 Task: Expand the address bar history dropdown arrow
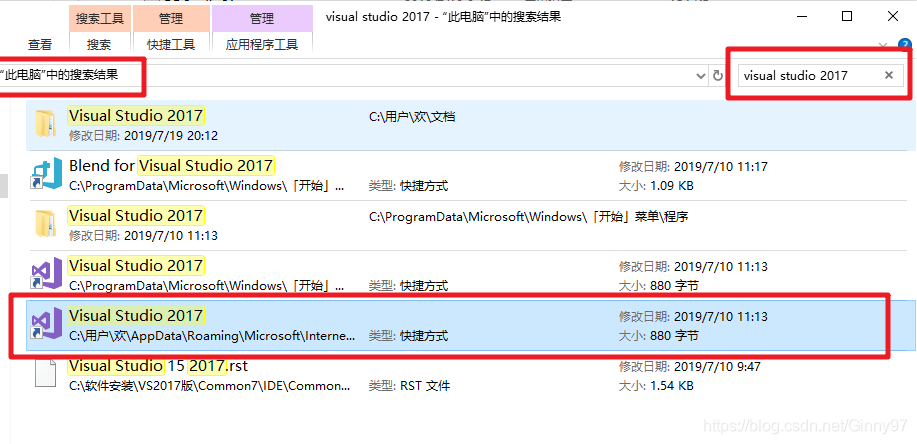point(701,76)
